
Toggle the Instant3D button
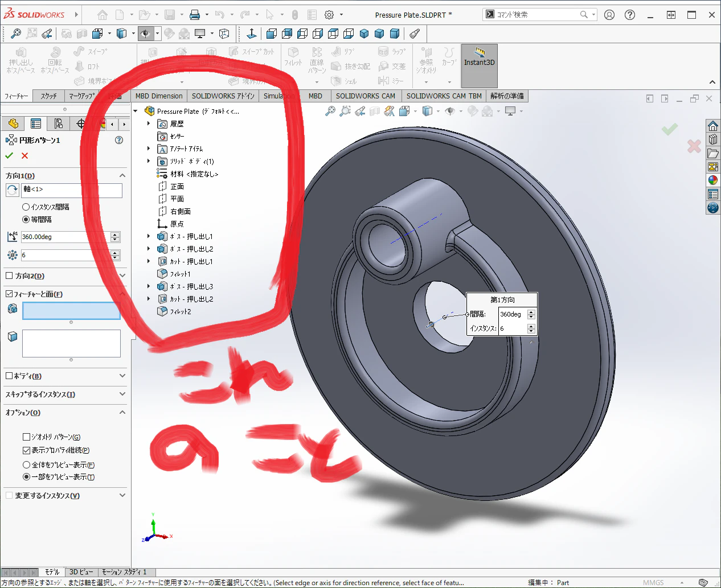[479, 65]
